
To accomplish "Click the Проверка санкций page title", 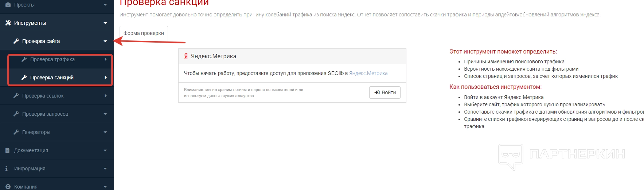I will click(x=164, y=3).
